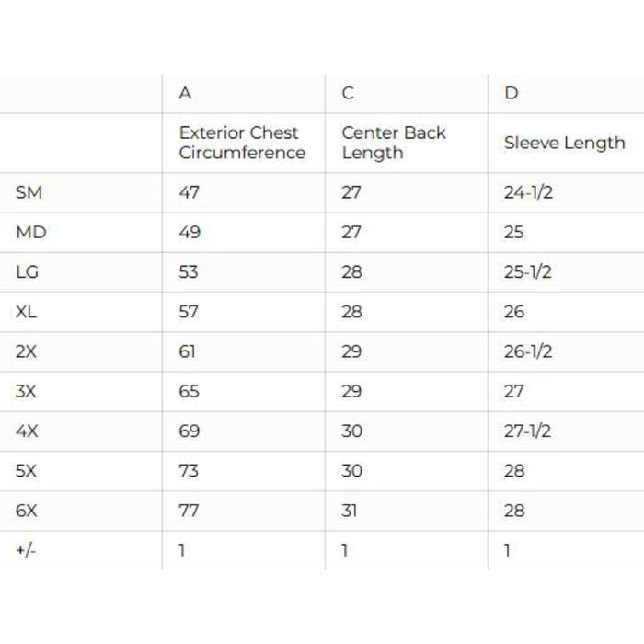Click the XL size row label
The width and height of the screenshot is (644, 644).
click(27, 312)
